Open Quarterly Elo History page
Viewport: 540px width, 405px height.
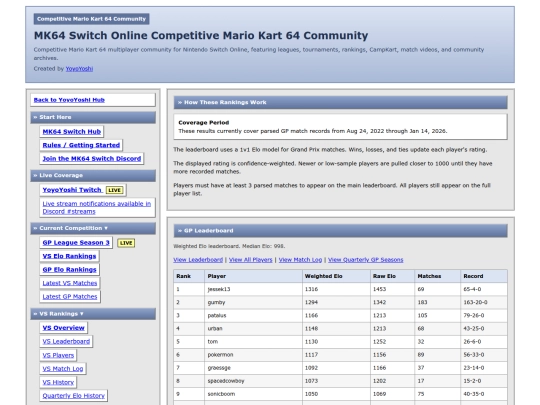74,396
